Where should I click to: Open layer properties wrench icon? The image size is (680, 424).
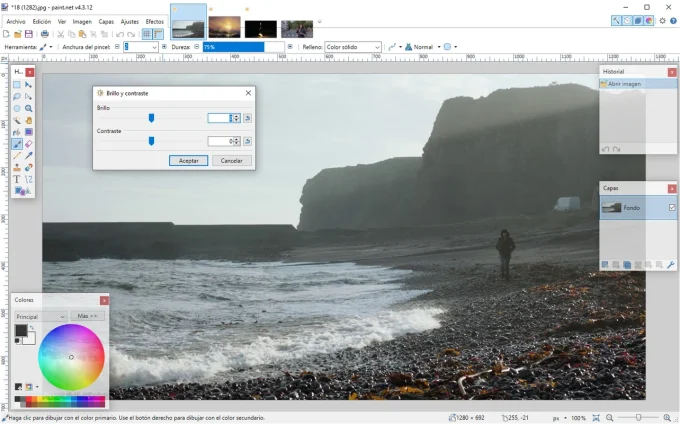click(670, 264)
